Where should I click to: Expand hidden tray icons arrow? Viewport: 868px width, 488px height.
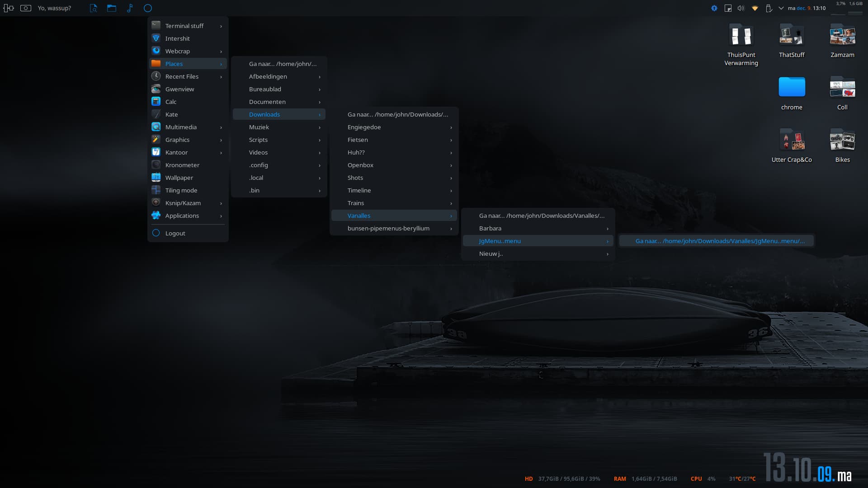(x=781, y=8)
